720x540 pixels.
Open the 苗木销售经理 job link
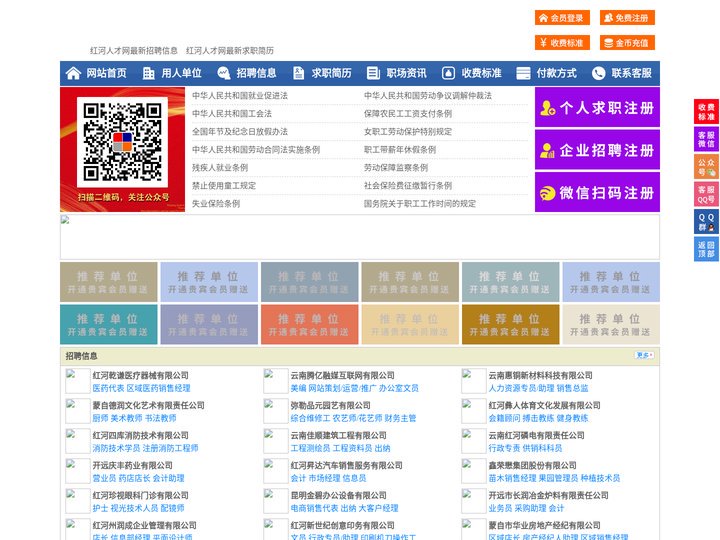512,478
